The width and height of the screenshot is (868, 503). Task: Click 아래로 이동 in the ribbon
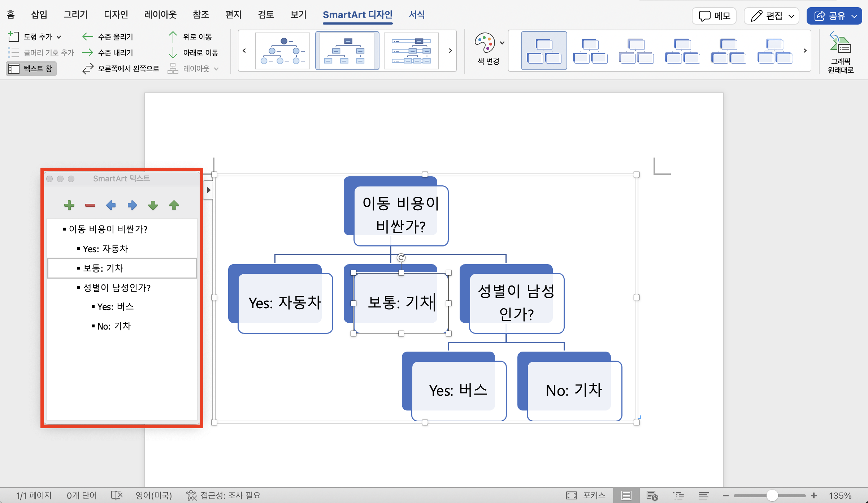point(193,52)
